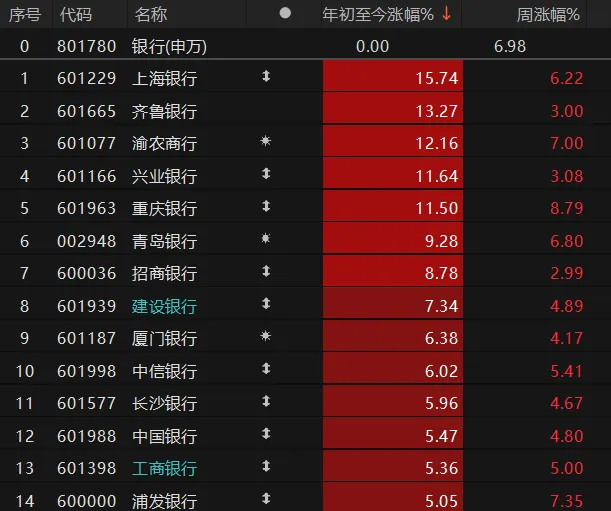Sort by 代码 column header

[76, 15]
